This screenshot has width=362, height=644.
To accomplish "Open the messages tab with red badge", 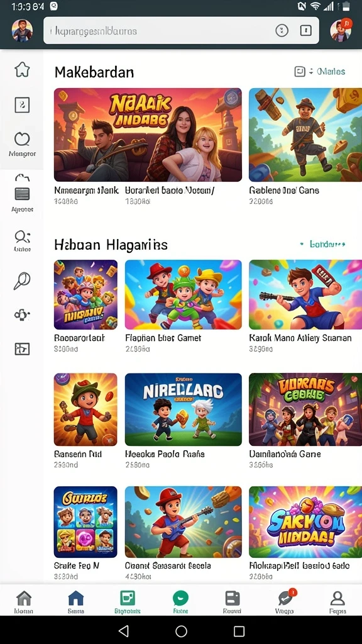I will tap(285, 597).
